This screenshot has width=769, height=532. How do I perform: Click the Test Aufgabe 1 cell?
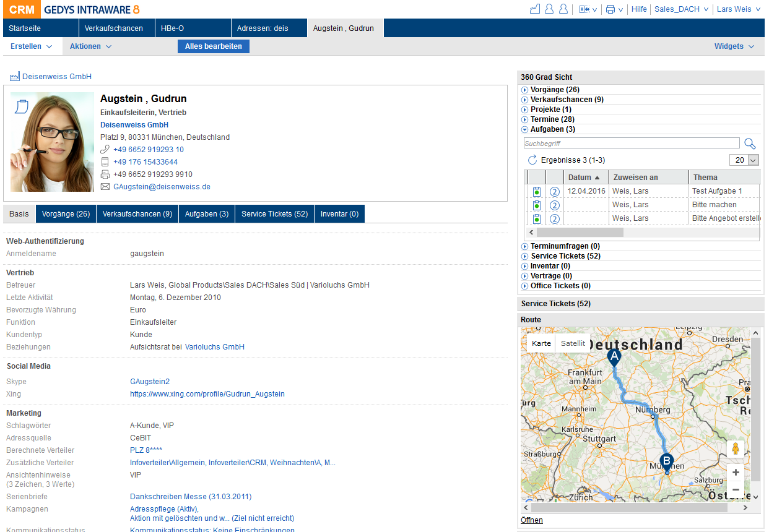(x=724, y=191)
